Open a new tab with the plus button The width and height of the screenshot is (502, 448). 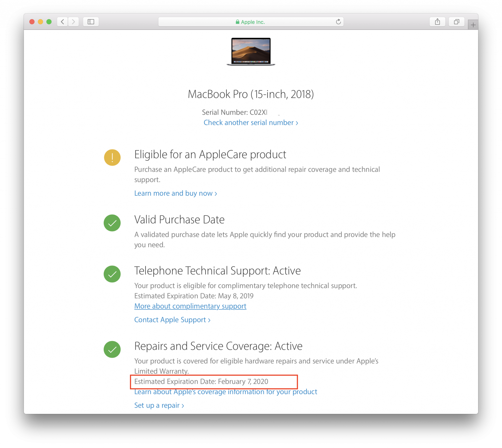pyautogui.click(x=473, y=25)
